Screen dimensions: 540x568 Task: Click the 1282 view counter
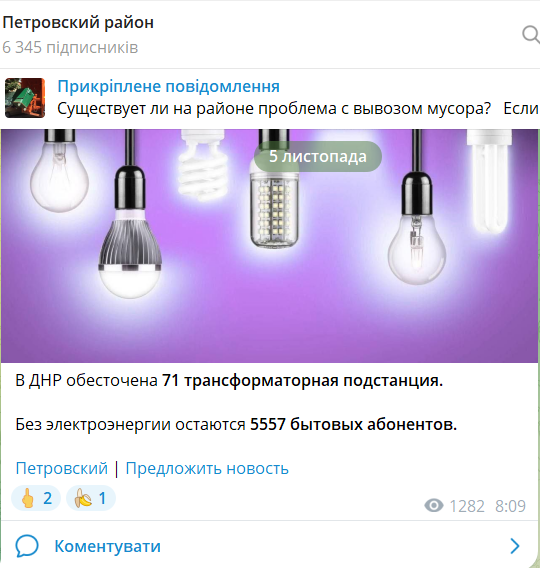[467, 506]
